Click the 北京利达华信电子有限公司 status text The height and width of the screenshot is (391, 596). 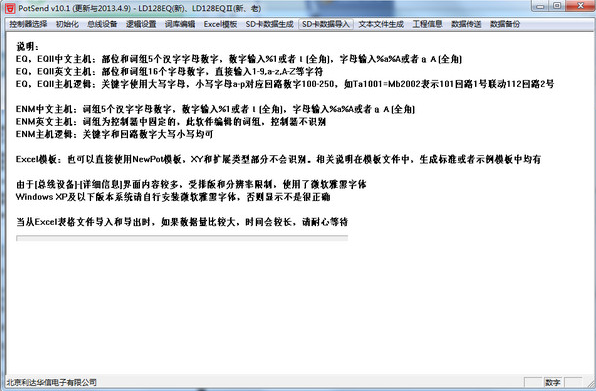(x=51, y=382)
